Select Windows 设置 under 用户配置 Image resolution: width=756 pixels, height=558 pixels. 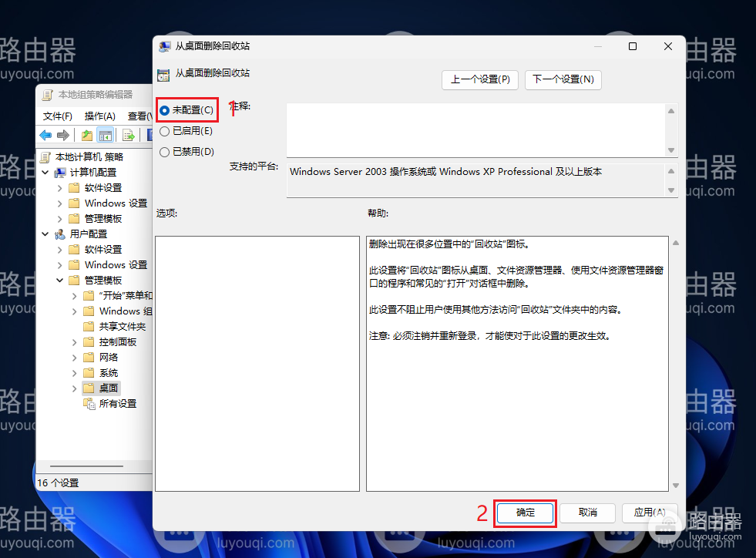click(x=116, y=265)
